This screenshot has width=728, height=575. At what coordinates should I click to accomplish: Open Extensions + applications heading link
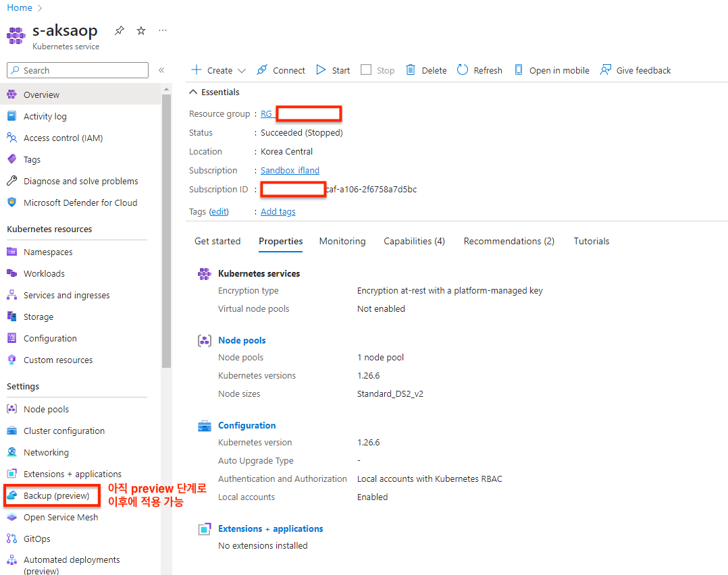tap(270, 528)
